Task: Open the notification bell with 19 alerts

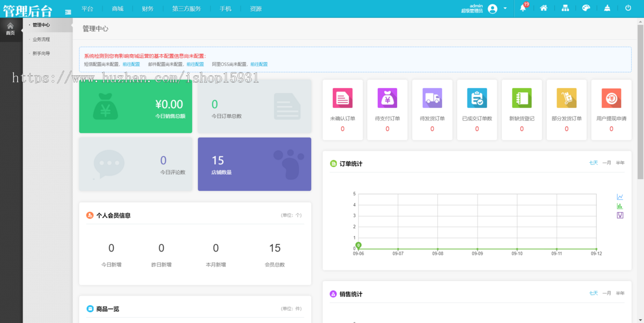Action: 523,8
